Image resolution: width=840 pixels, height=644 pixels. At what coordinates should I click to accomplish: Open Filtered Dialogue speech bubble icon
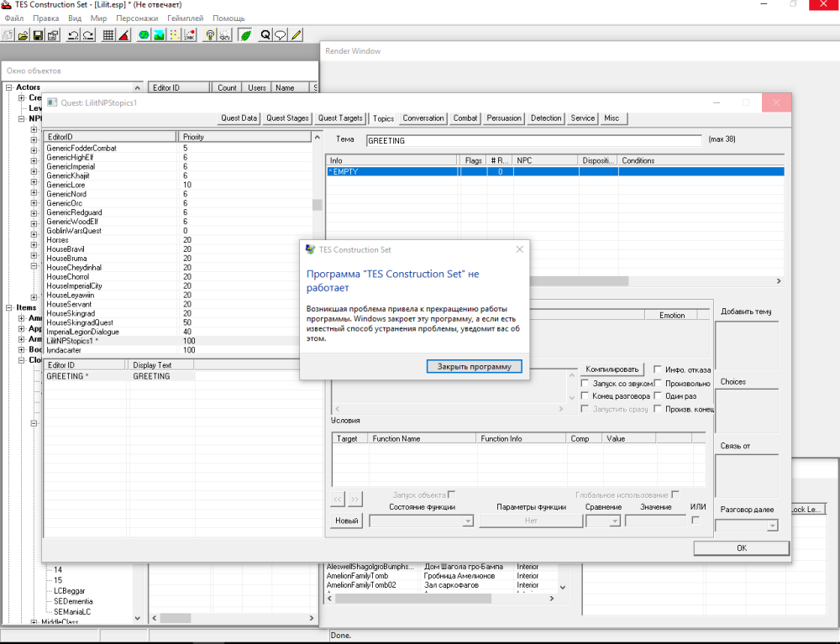coord(281,35)
